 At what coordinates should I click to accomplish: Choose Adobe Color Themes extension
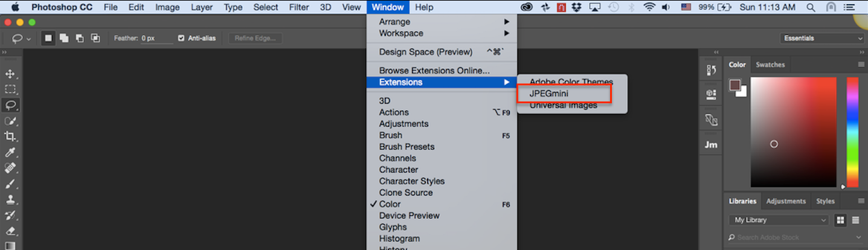tap(572, 82)
